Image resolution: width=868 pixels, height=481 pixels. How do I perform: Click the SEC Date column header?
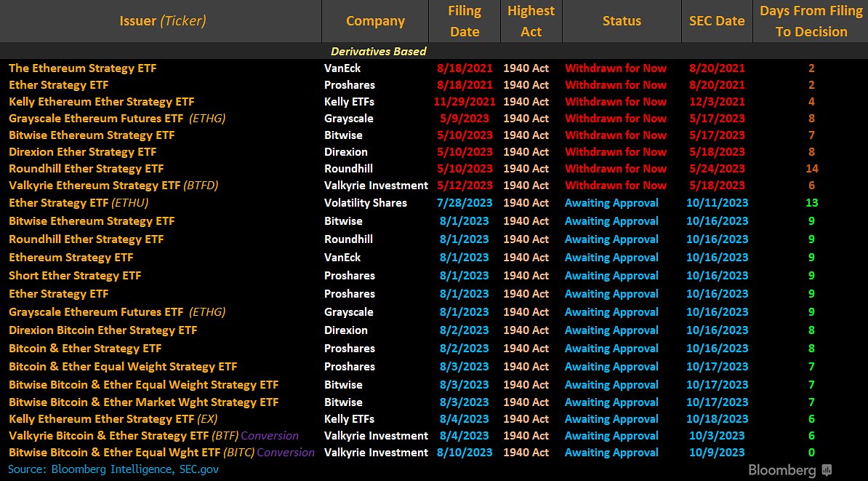coord(717,21)
